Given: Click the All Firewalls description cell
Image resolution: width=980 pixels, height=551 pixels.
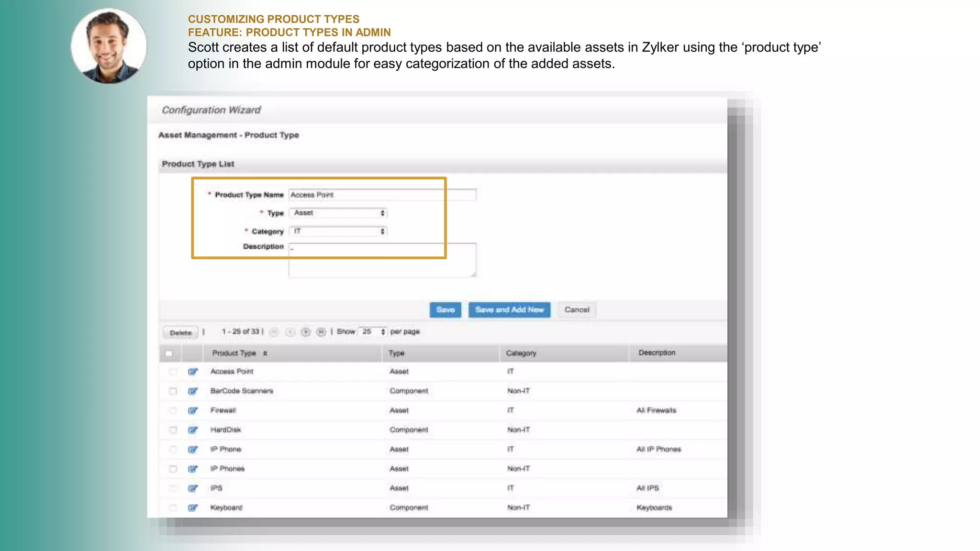Looking at the screenshot, I should [x=657, y=410].
